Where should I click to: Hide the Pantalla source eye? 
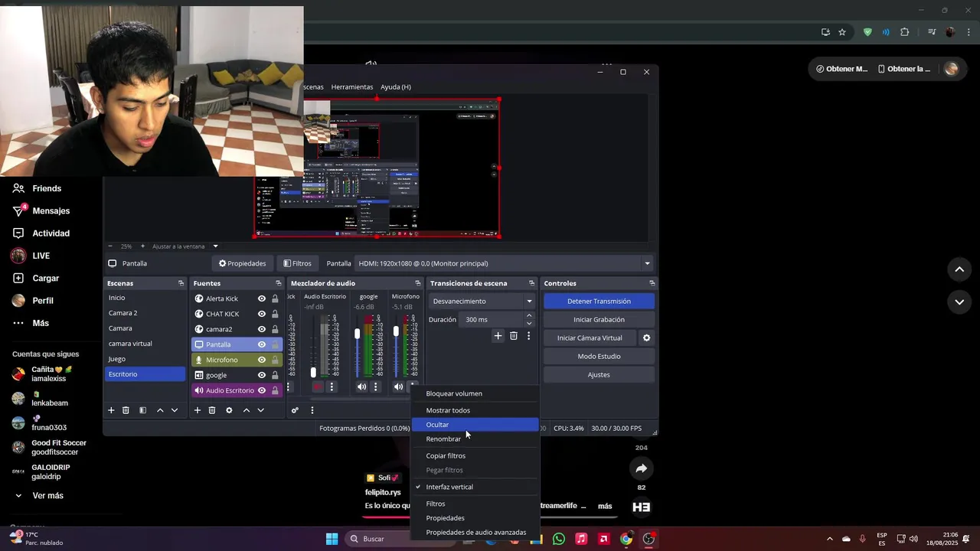[262, 344]
